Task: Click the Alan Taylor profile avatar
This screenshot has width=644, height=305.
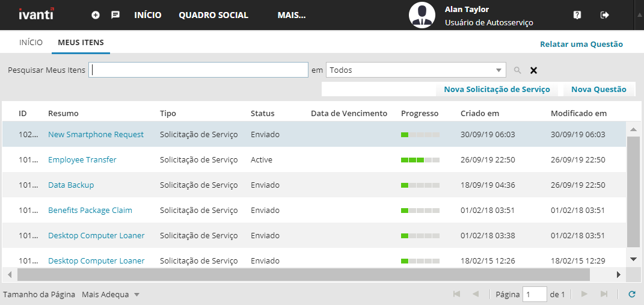Action: (422, 15)
